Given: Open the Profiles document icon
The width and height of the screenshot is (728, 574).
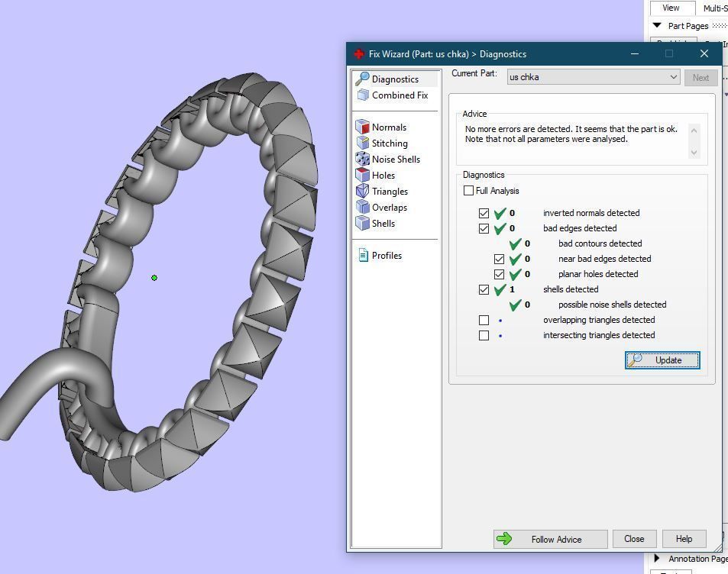Looking at the screenshot, I should click(x=363, y=255).
